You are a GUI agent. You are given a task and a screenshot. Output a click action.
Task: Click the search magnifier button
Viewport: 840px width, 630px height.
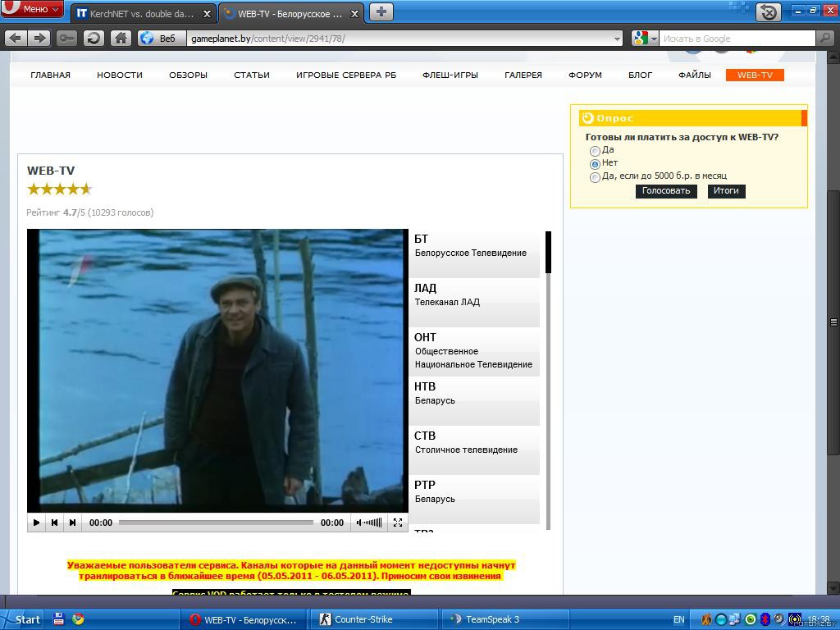[x=825, y=38]
